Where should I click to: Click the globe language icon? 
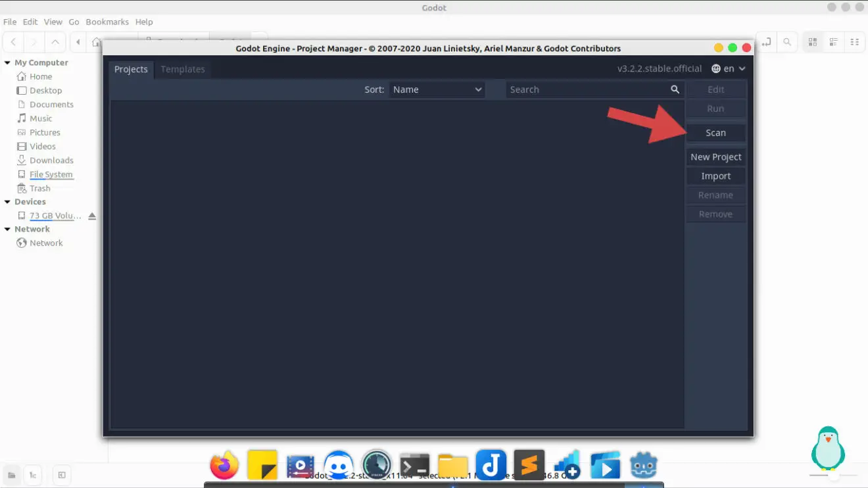click(x=716, y=68)
